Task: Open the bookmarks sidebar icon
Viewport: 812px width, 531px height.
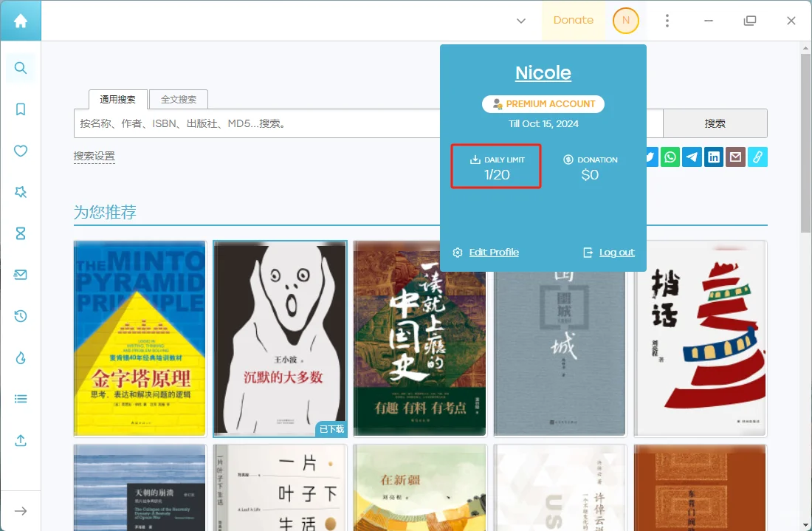Action: coord(20,109)
